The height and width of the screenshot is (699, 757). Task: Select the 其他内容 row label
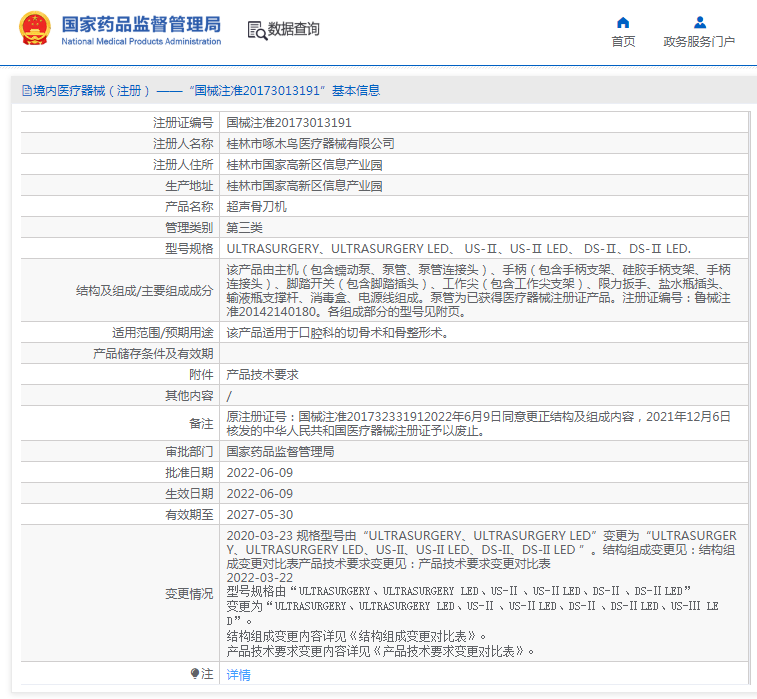point(189,396)
